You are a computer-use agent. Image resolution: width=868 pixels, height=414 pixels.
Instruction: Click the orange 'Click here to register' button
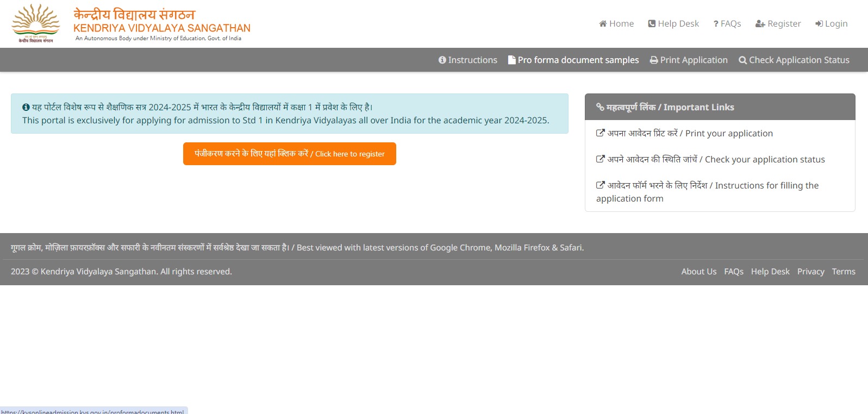290,154
